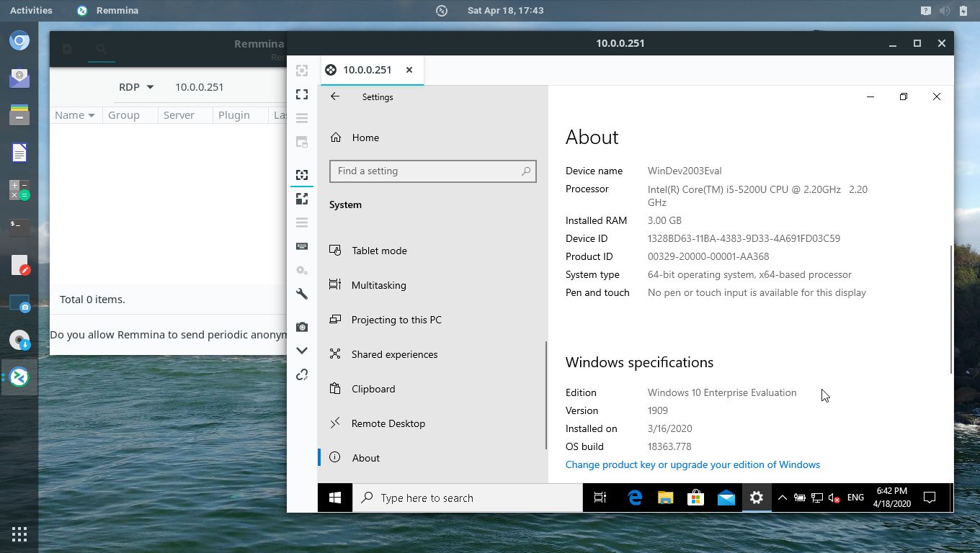Click the Remmina minimize window down-arrow

[302, 351]
